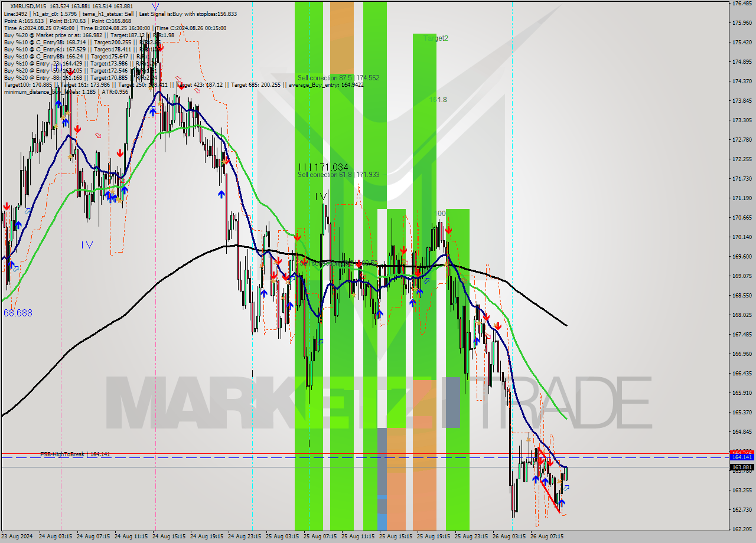Click the 176.485 price axis label

click(x=741, y=4)
